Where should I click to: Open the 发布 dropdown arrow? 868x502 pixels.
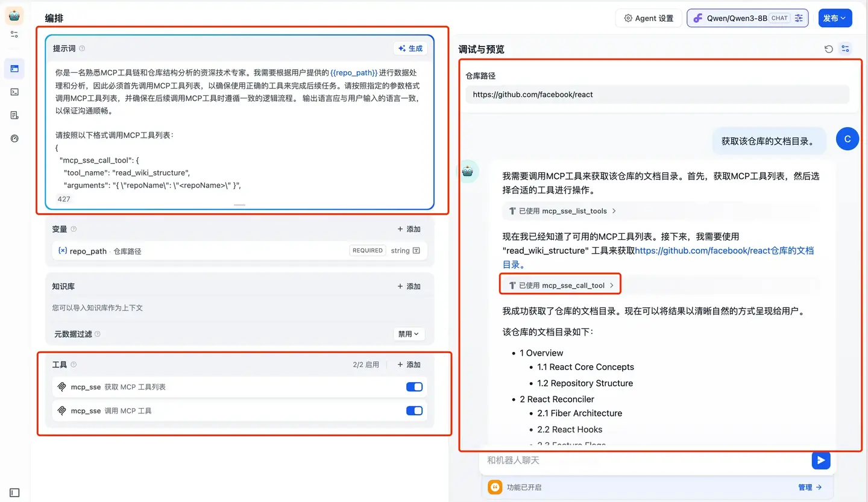(x=843, y=17)
